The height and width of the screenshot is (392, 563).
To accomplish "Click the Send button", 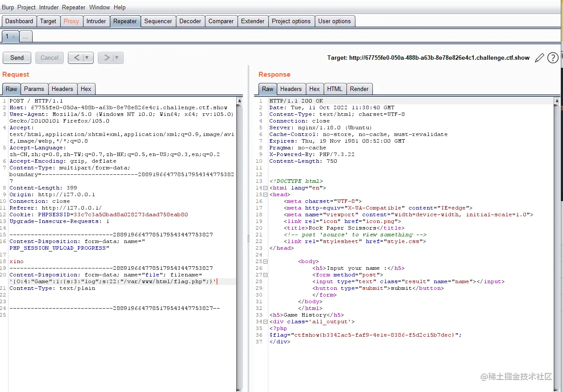I will click(17, 58).
